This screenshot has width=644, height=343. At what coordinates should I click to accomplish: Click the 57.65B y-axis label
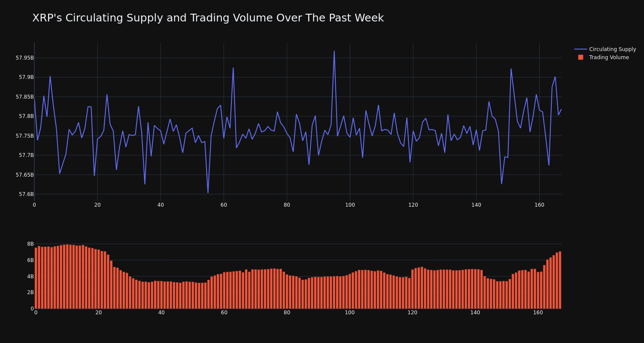[24, 175]
